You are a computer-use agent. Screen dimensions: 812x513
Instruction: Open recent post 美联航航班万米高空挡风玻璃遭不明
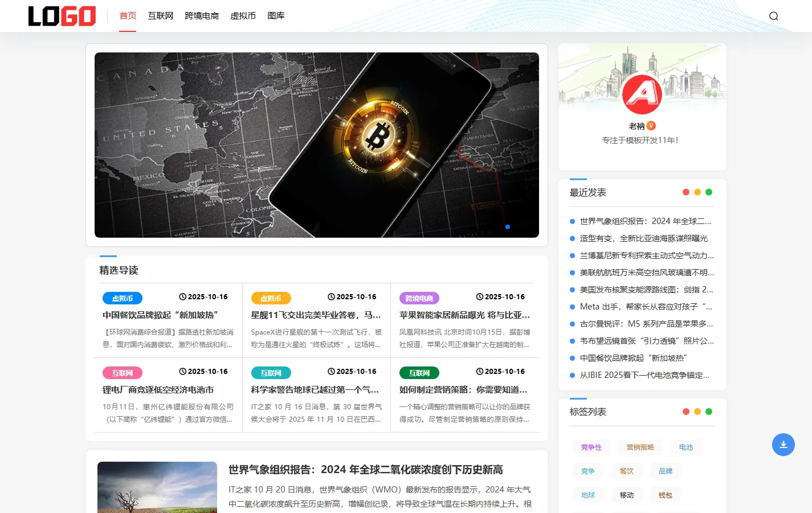(647, 272)
